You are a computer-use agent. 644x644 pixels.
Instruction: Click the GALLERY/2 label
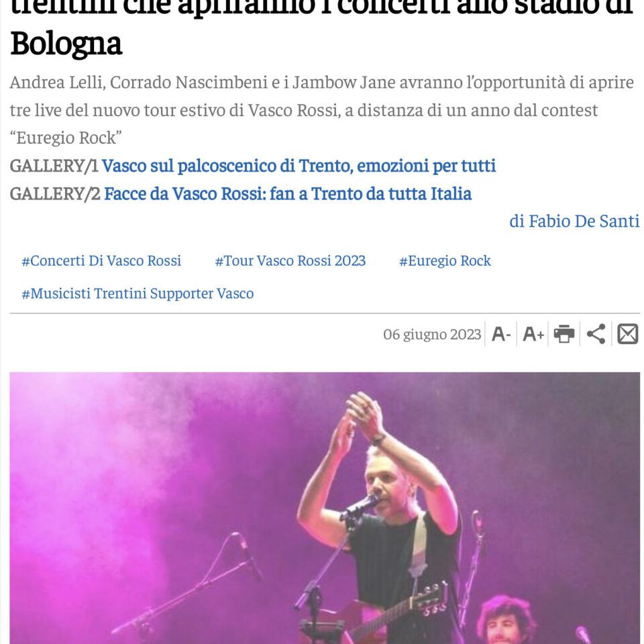click(x=55, y=194)
